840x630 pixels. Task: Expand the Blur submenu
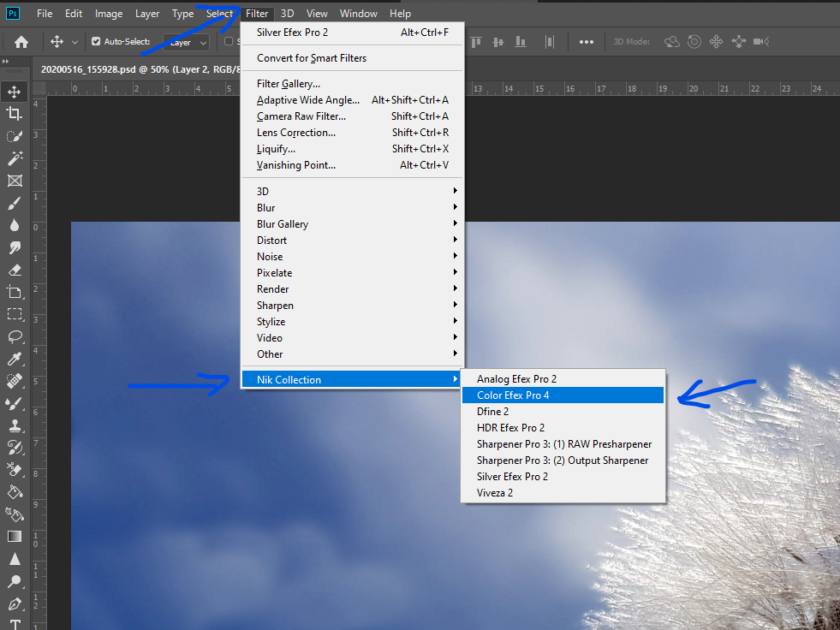352,207
